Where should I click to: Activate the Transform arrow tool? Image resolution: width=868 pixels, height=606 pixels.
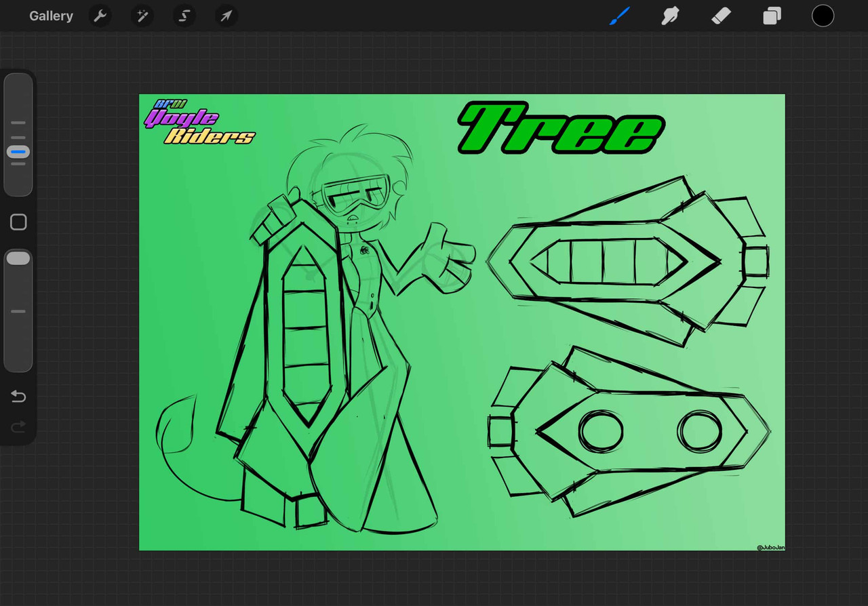coord(226,16)
